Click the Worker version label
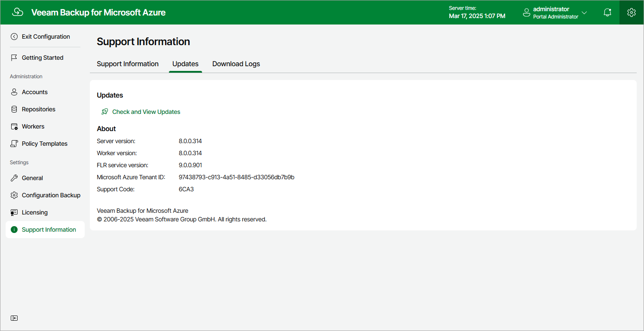This screenshot has height=331, width=644. click(117, 153)
